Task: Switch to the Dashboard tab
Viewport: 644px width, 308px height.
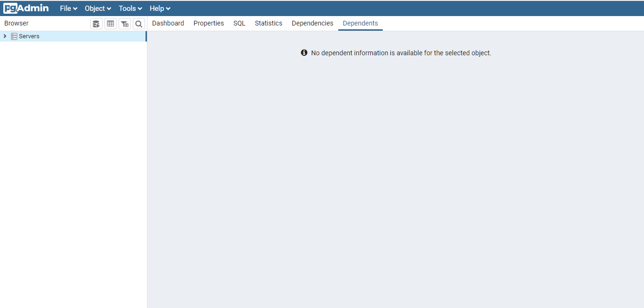Action: click(168, 23)
